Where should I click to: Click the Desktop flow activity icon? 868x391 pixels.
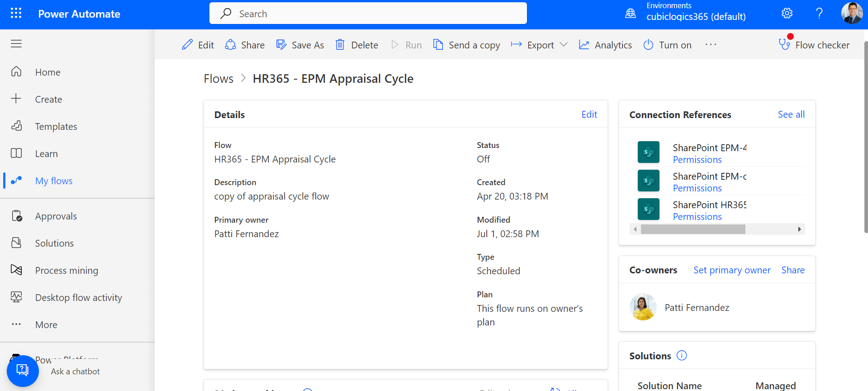tap(16, 297)
